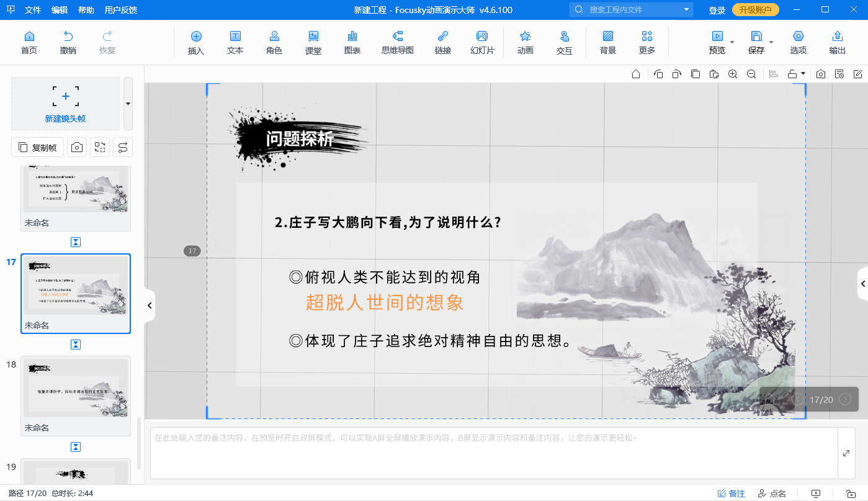Open the search box dropdown arrow
Screen dimensions: 868x501
click(x=686, y=9)
